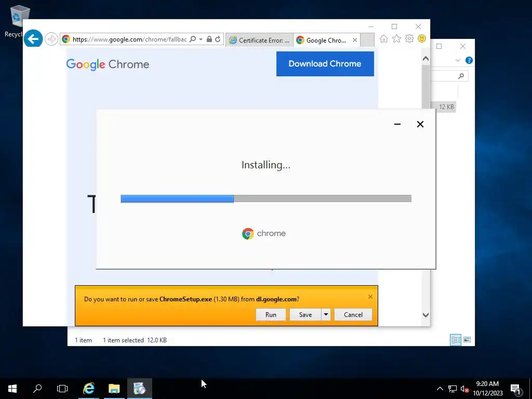This screenshot has height=399, width=532.
Task: Switch File Explorer to details view
Action: coord(456,340)
